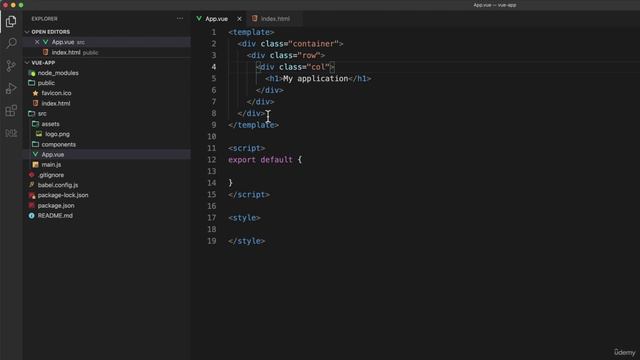Screen dimensions: 640x360
Task: Expand the components folder
Action: click(x=58, y=144)
